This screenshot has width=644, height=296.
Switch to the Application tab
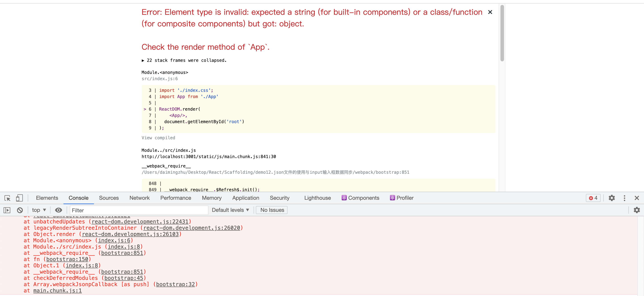pyautogui.click(x=246, y=198)
